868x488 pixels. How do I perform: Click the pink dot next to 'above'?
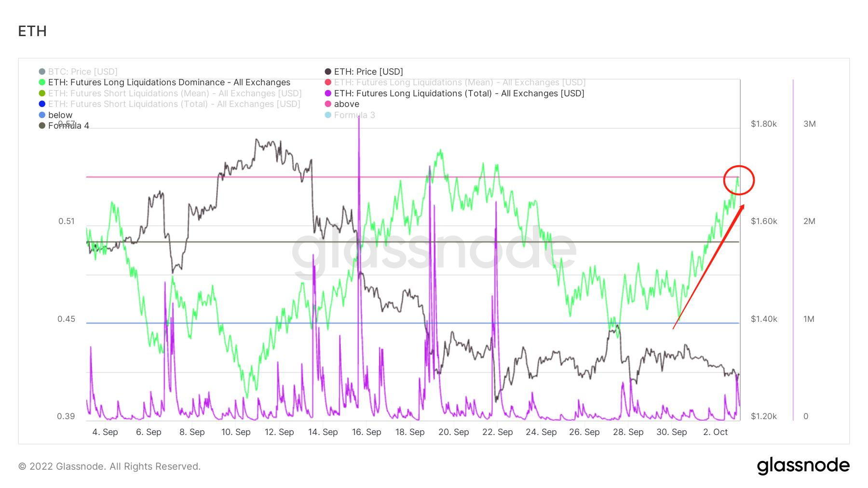[328, 104]
